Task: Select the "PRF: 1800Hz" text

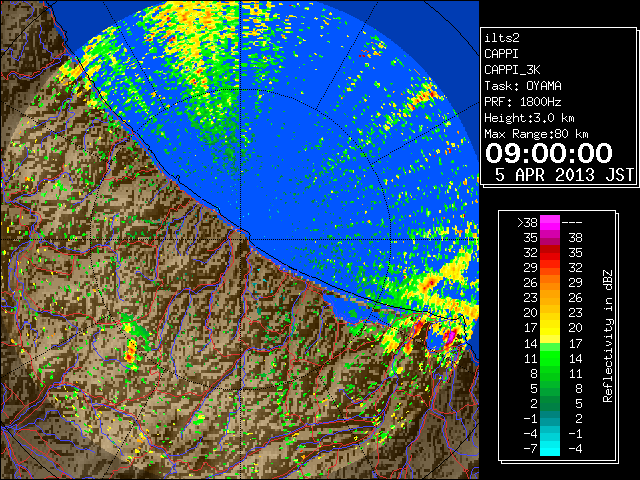Action: coord(523,102)
